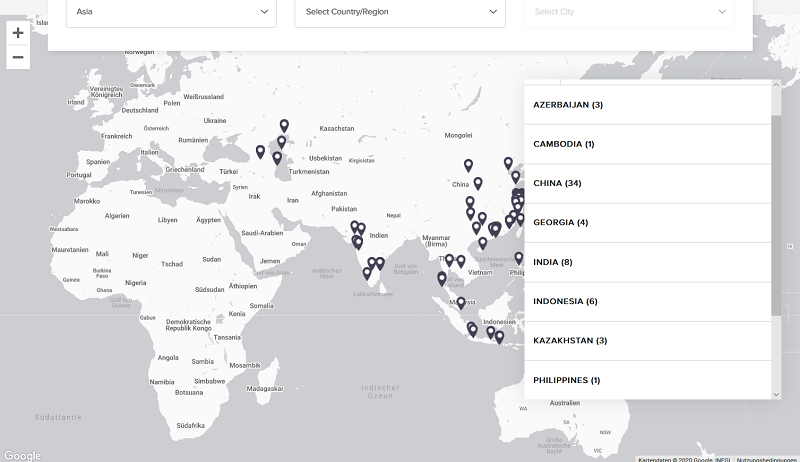Click the Google logo on the map
This screenshot has width=800, height=462.
(22, 455)
